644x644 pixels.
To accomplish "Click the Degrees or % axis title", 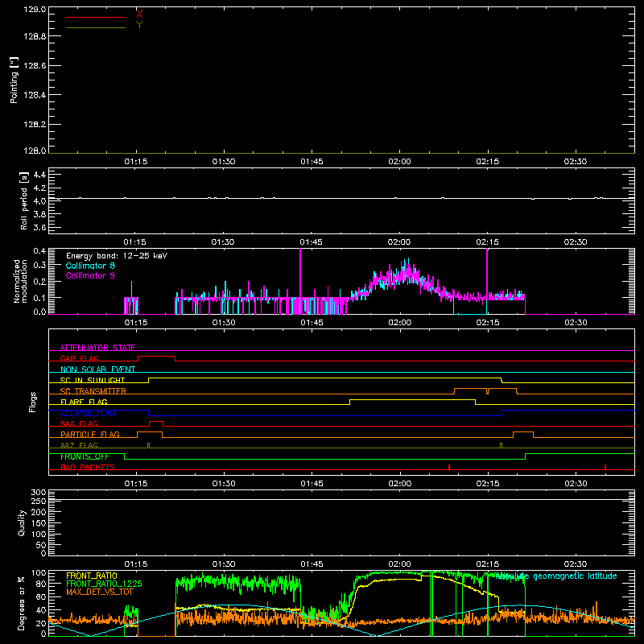I will click(x=21, y=603).
